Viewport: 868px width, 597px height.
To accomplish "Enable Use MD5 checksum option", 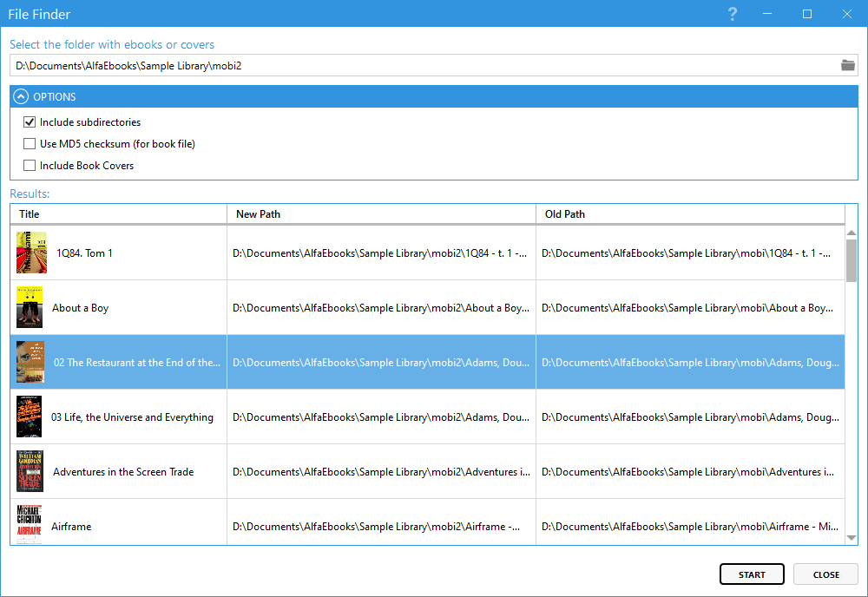I will [30, 144].
